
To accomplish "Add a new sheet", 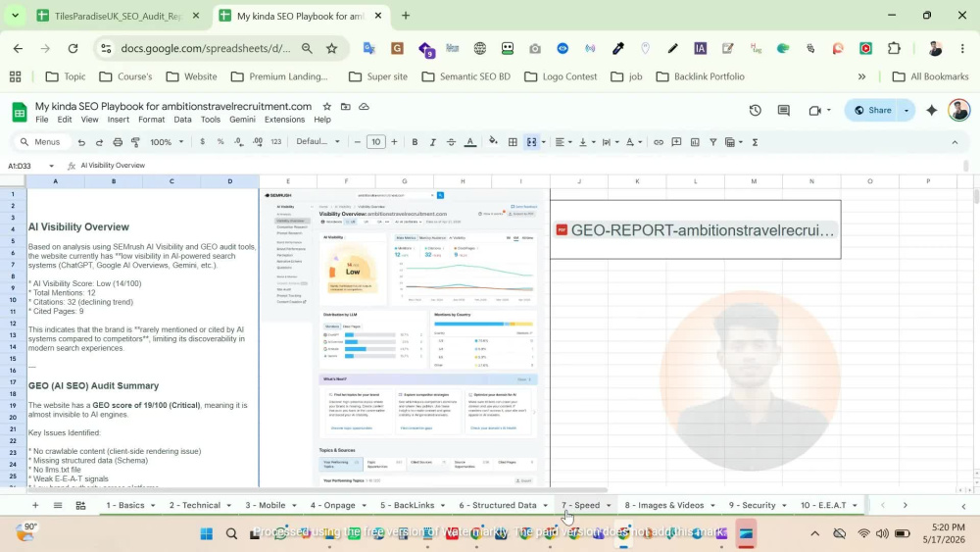I will [x=35, y=505].
